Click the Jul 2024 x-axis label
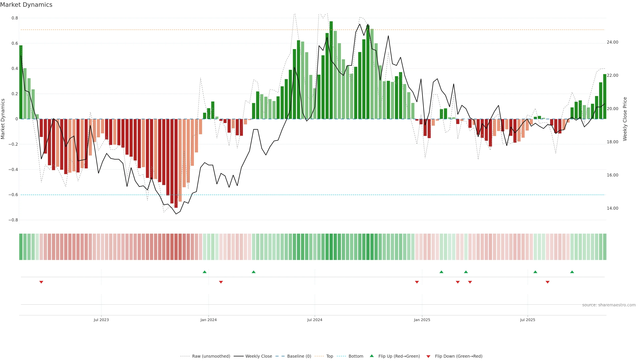 pos(314,320)
